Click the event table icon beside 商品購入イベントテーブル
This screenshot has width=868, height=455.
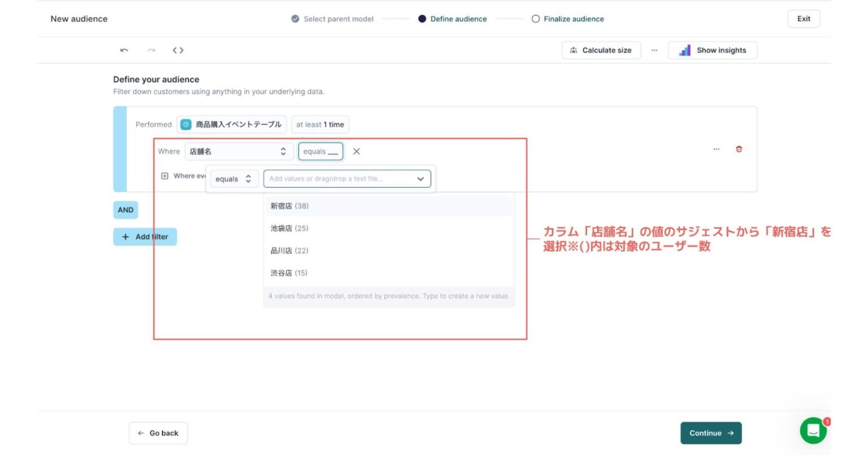[x=186, y=124]
